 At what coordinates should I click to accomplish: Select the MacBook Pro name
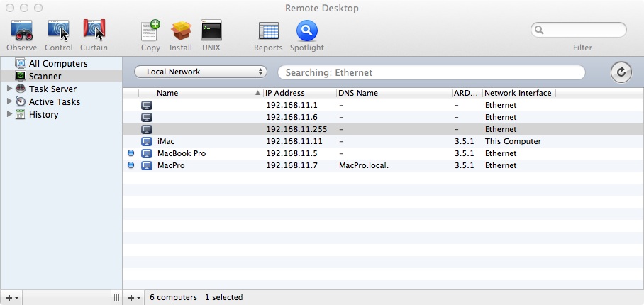(182, 153)
